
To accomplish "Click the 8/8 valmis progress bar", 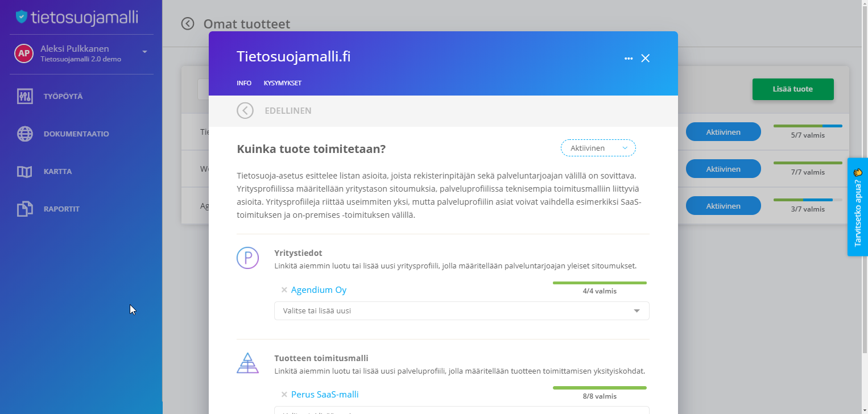I will point(600,388).
